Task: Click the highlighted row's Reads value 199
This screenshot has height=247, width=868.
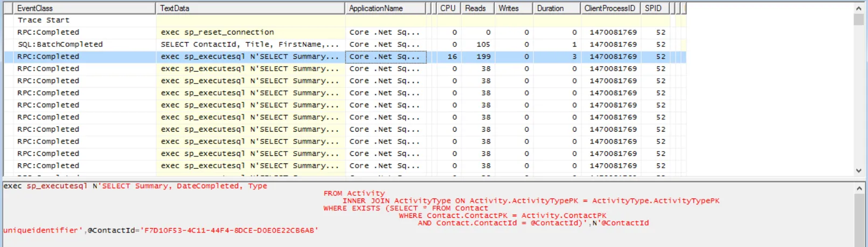Action: (483, 57)
